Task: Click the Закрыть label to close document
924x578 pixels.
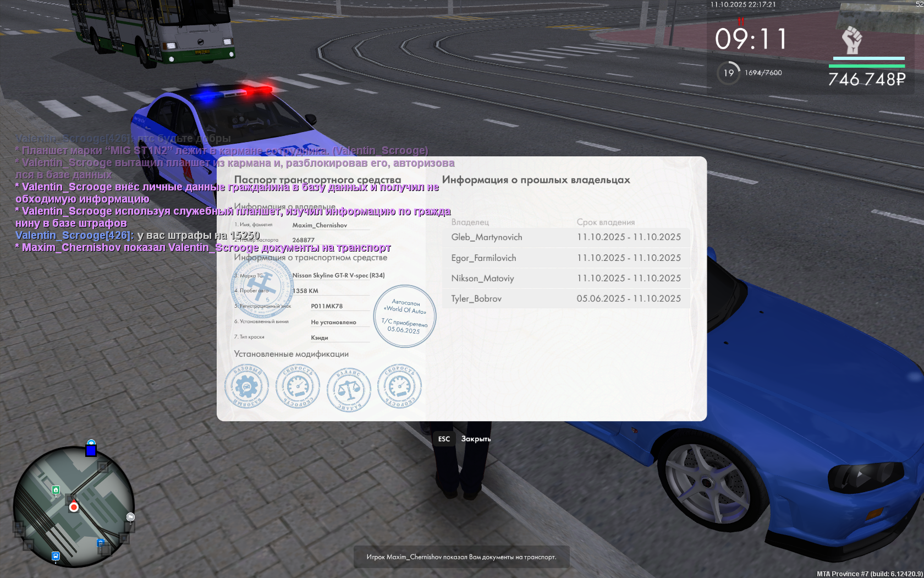Action: 476,439
